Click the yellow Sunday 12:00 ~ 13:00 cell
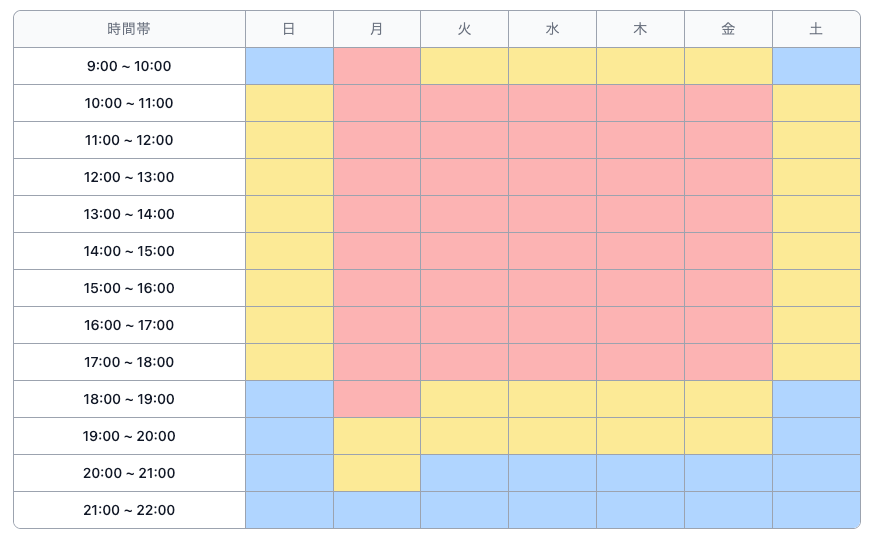873x540 pixels. click(x=289, y=177)
